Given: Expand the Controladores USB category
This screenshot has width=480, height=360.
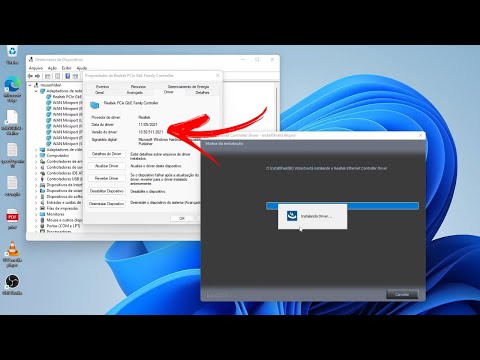Looking at the screenshot, I should 36,179.
